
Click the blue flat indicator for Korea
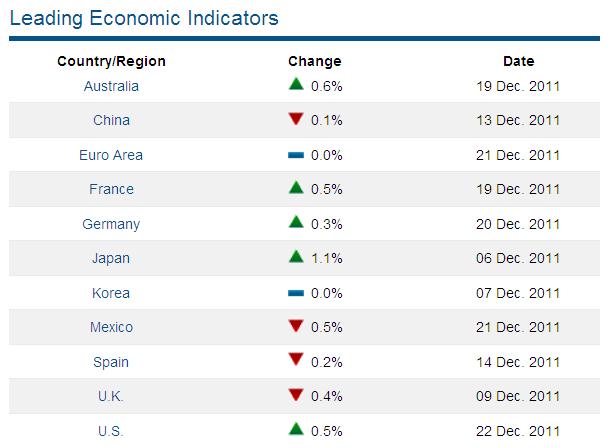(295, 293)
